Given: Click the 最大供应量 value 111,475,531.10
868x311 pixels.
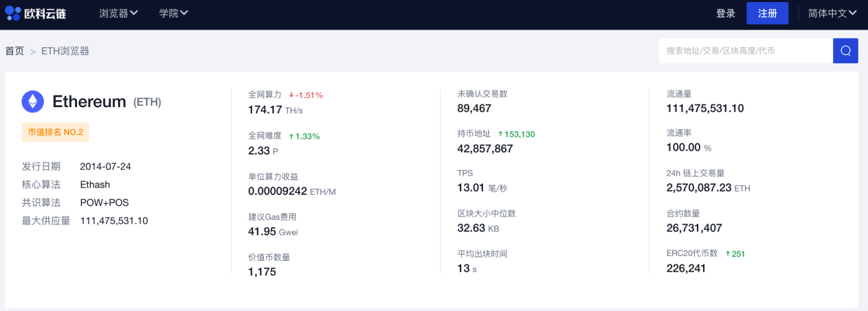Looking at the screenshot, I should click(114, 221).
